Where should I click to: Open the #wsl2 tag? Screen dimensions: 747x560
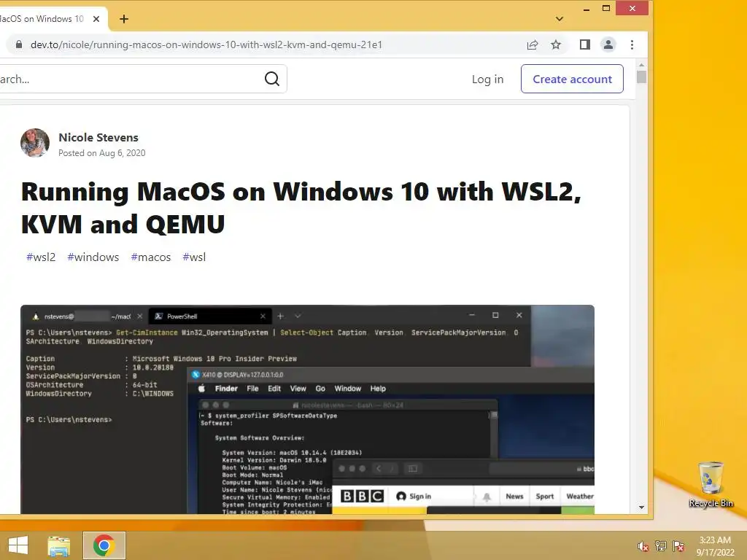pos(41,257)
